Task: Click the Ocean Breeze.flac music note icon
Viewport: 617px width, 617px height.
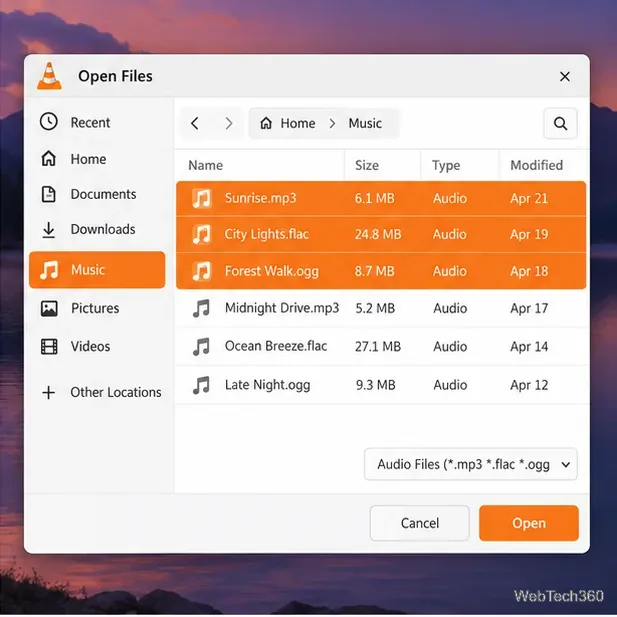Action: click(201, 346)
